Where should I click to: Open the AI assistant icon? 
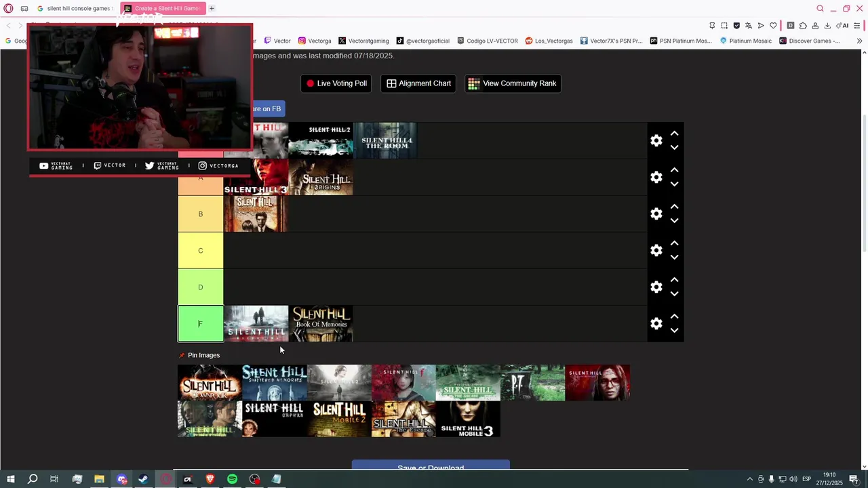[x=842, y=26]
